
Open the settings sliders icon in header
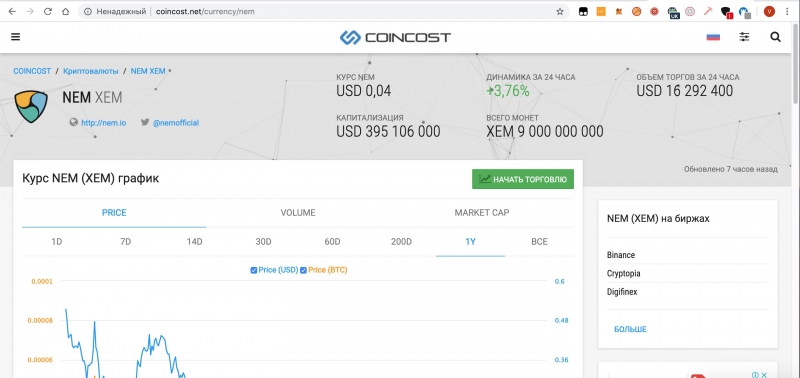pos(745,37)
